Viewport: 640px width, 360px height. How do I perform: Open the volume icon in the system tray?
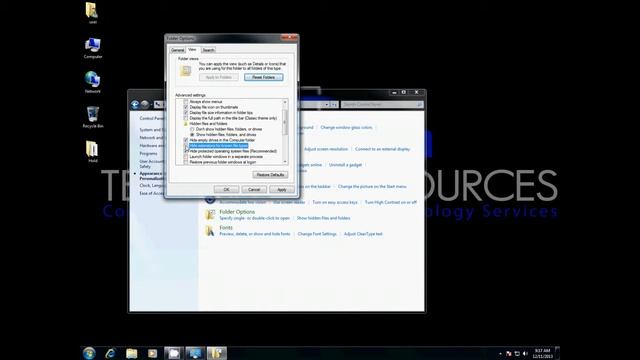(525, 353)
